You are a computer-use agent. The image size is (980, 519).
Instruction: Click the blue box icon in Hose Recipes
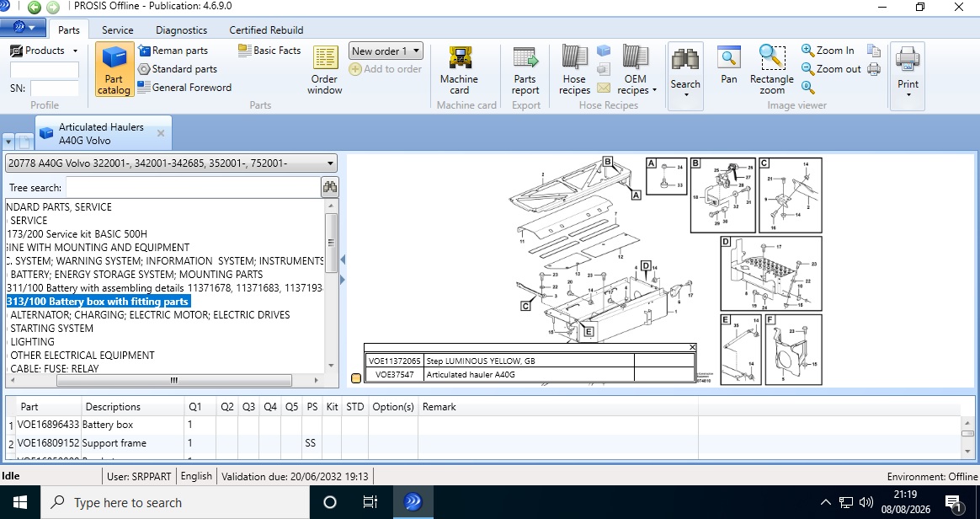coord(604,51)
